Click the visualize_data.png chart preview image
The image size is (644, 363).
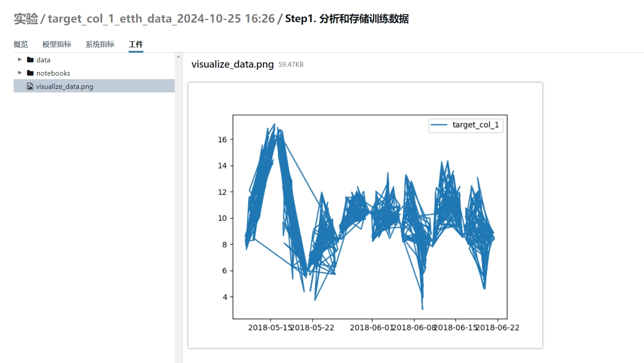(365, 215)
